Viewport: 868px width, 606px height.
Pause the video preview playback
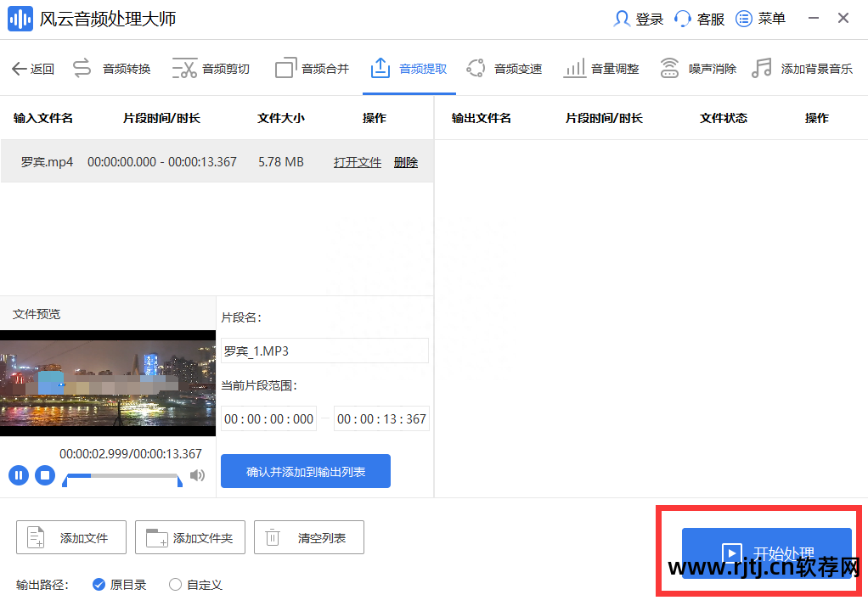point(19,475)
